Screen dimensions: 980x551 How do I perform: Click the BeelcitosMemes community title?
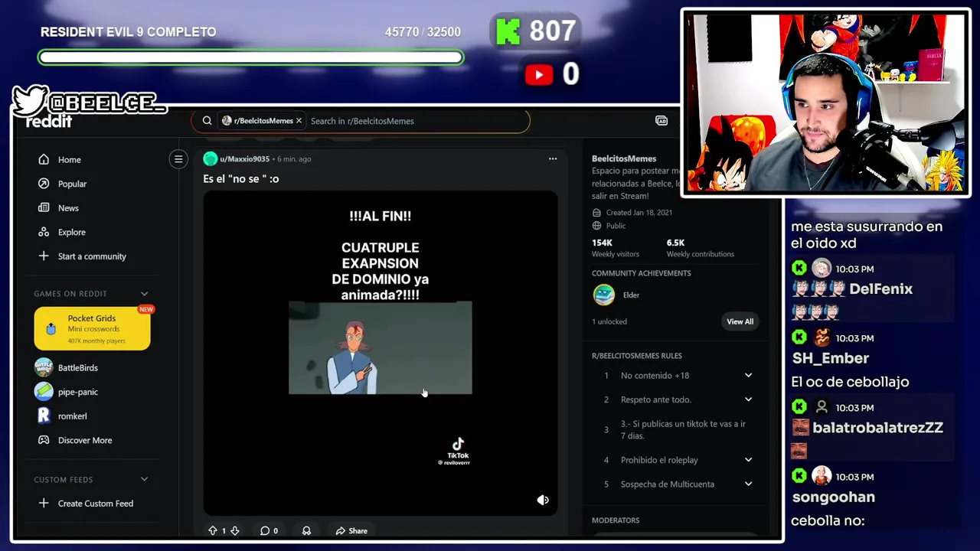click(624, 158)
